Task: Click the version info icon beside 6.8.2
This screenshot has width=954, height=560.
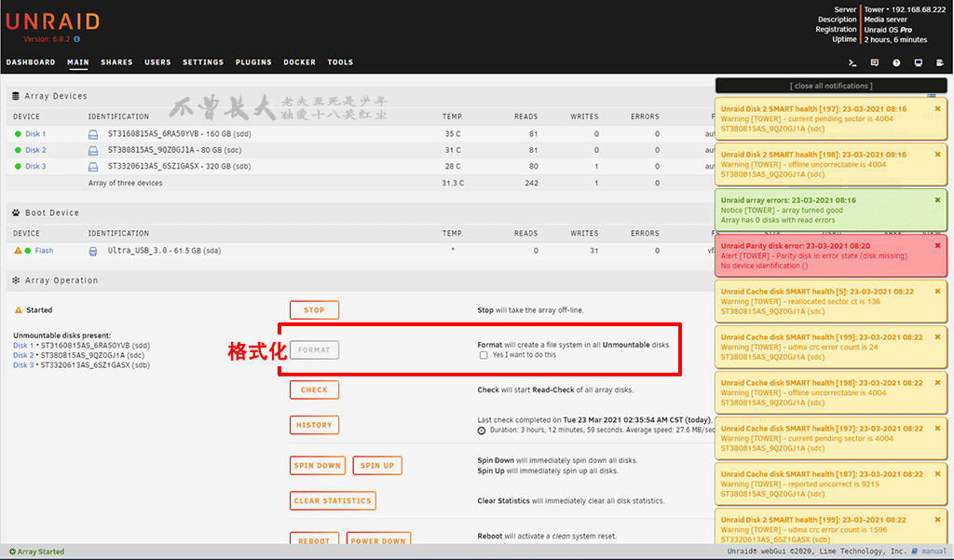Action: click(77, 39)
